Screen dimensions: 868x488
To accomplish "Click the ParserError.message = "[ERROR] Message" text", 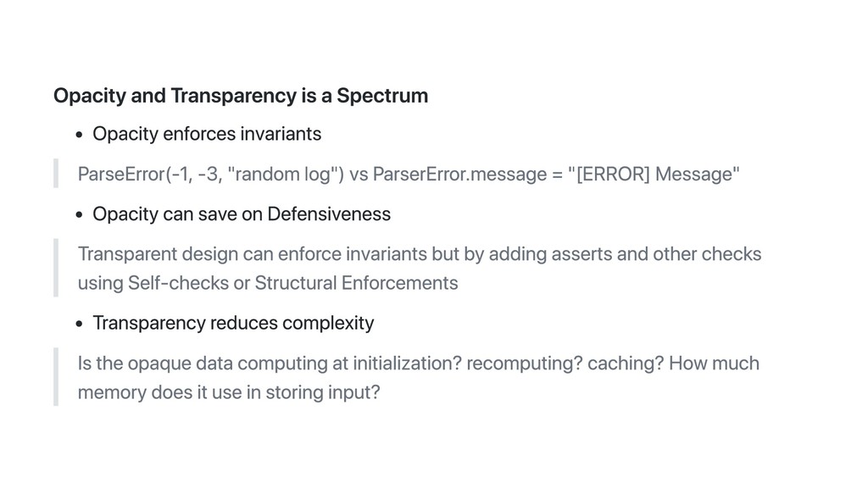I will [556, 175].
